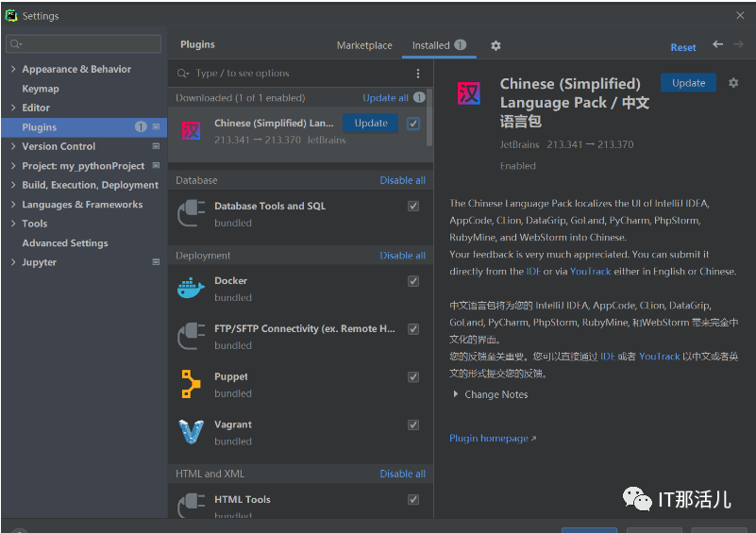Open the plugins gear menu next to Installed tab
Screen dimensions: 756x533
click(496, 46)
